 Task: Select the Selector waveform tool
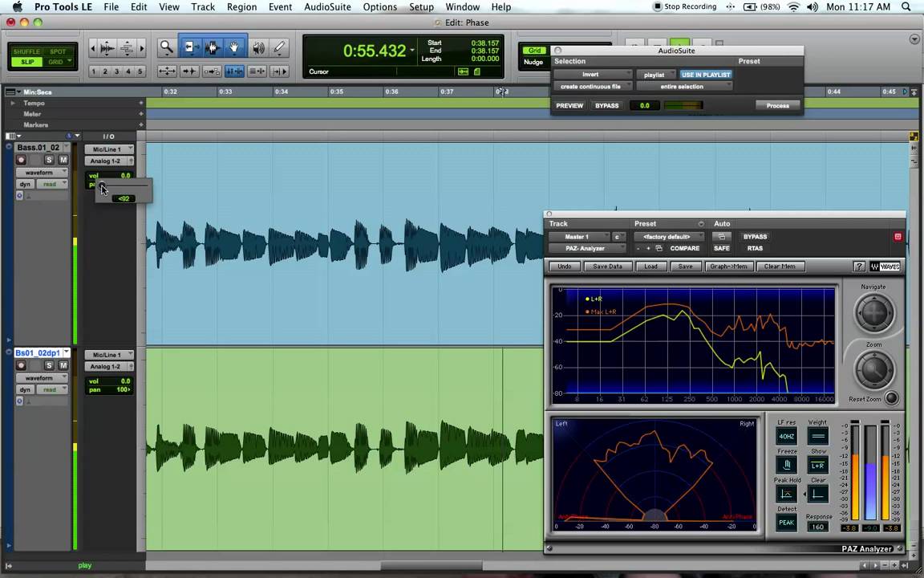tap(213, 47)
